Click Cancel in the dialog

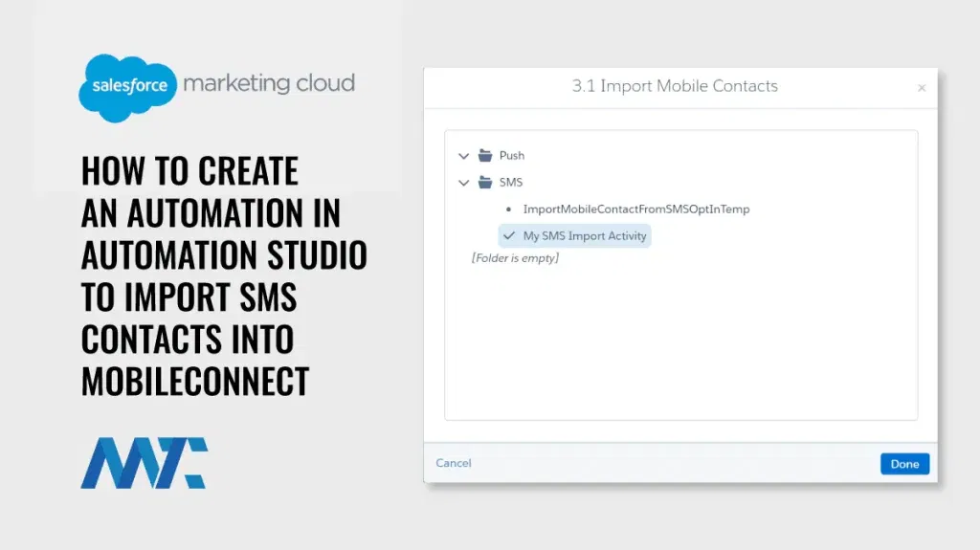coord(454,463)
